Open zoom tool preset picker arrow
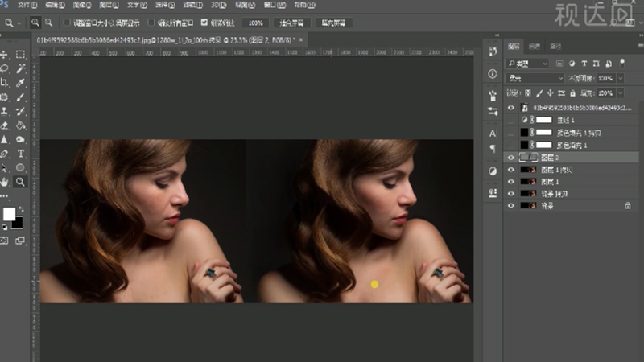Image resolution: width=644 pixels, height=362 pixels. 19,23
